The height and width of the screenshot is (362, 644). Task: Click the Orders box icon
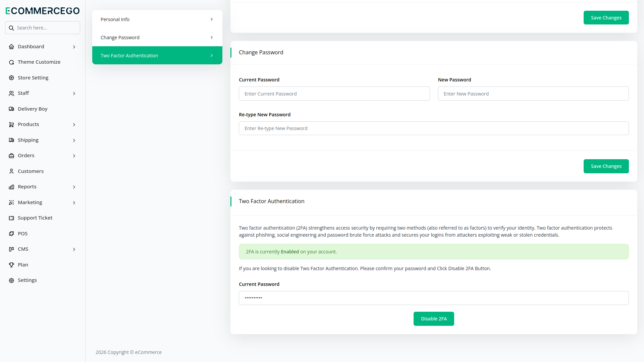[11, 156]
